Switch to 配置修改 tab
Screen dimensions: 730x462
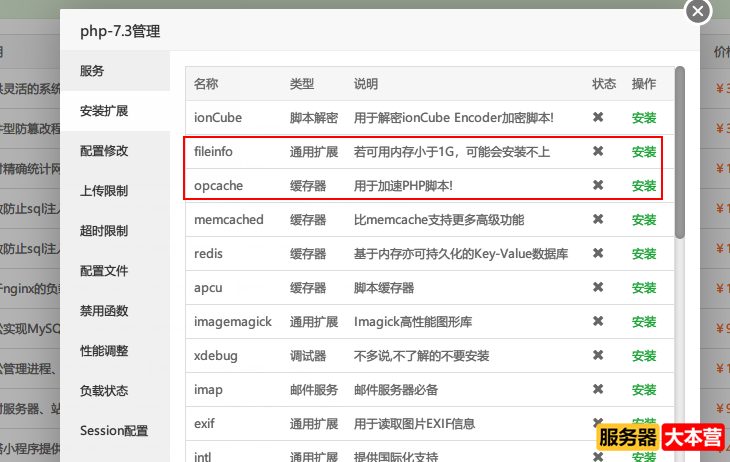pos(104,151)
